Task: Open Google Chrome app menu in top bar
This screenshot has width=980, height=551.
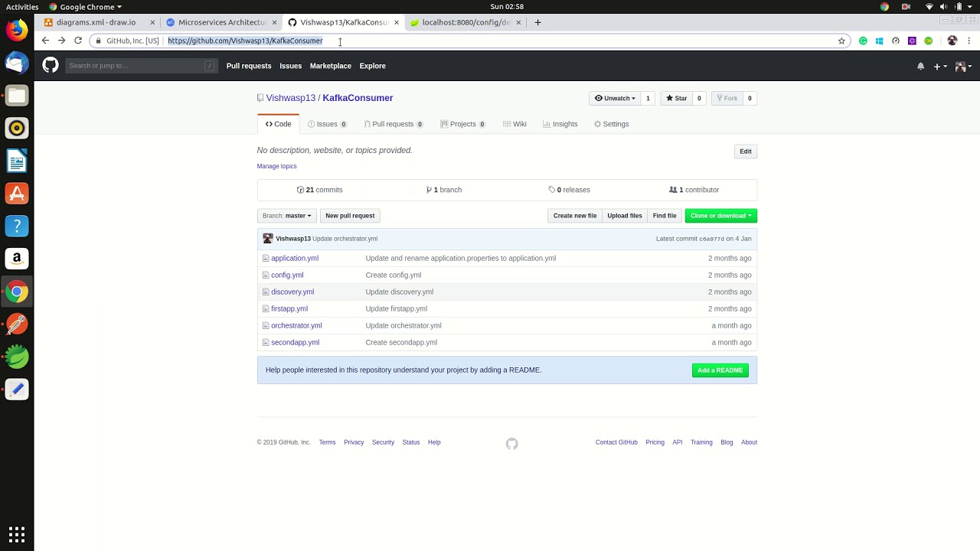Action: (x=86, y=7)
